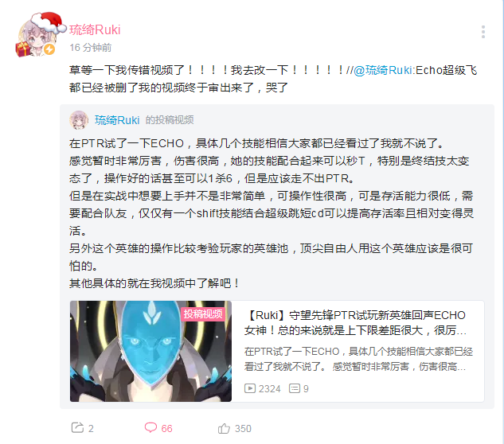Viewport: 504px width, 444px height.
Task: Click the video play count icon
Action: 250,388
